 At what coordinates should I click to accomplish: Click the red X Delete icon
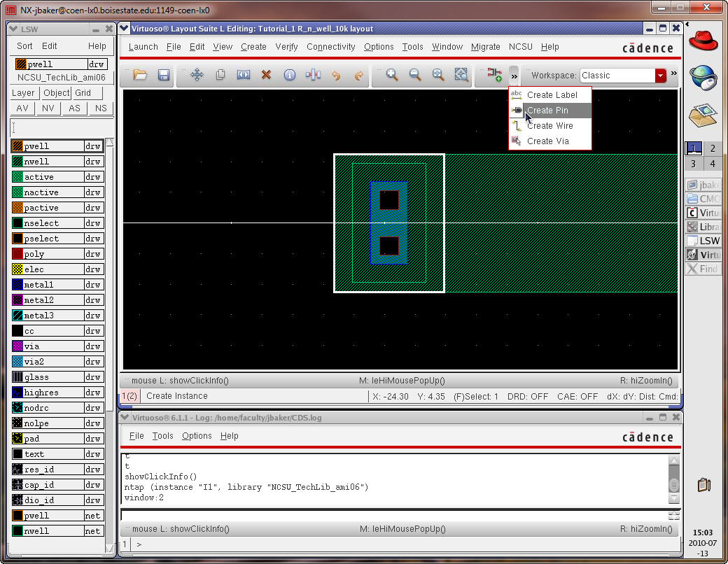pos(266,75)
